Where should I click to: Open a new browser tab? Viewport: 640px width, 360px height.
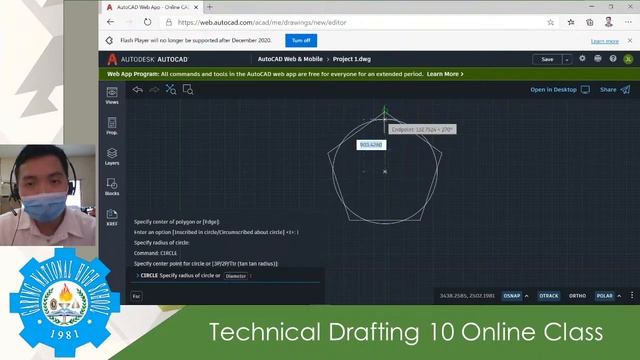click(x=210, y=7)
